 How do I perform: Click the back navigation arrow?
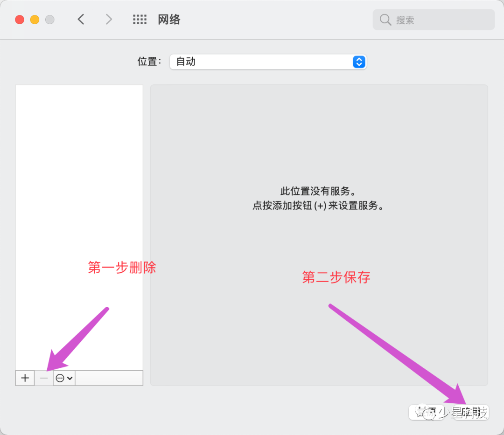(80, 19)
